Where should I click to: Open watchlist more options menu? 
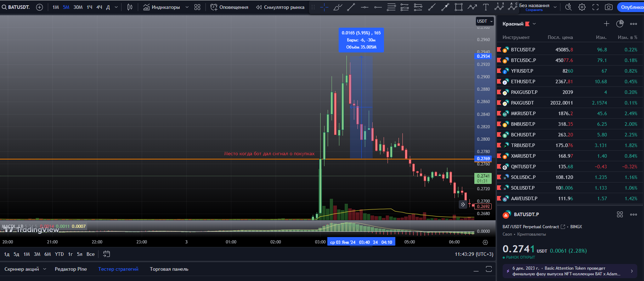click(x=634, y=24)
